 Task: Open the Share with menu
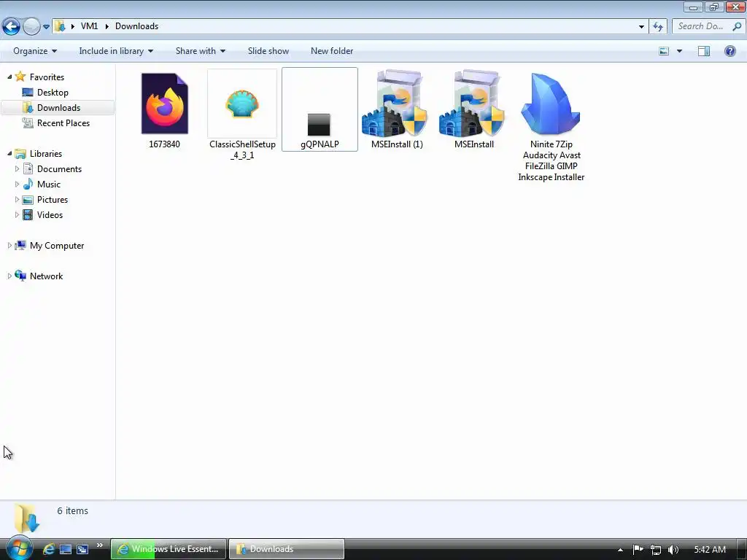[x=200, y=51]
